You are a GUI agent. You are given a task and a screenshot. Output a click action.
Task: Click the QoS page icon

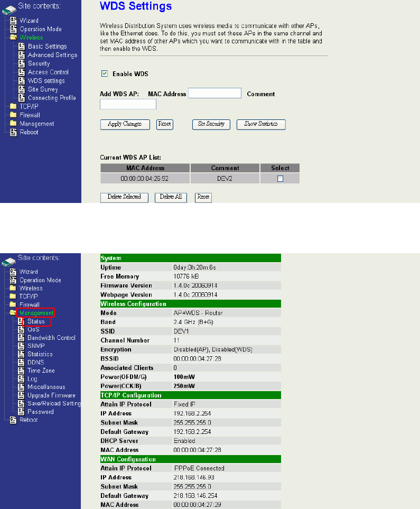(x=21, y=329)
